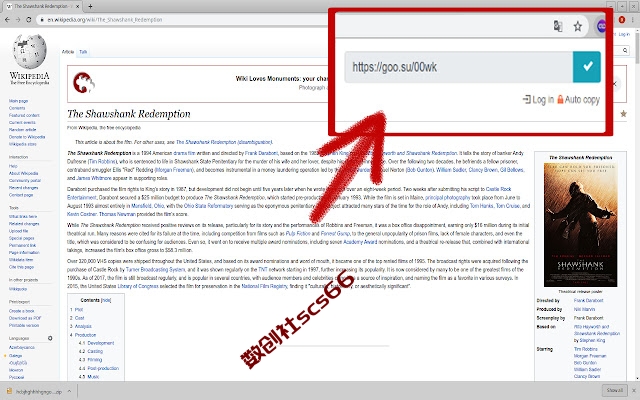The image size is (640, 400).
Task: Open Tim Robbins link in infobox Starring
Action: pyautogui.click(x=585, y=349)
